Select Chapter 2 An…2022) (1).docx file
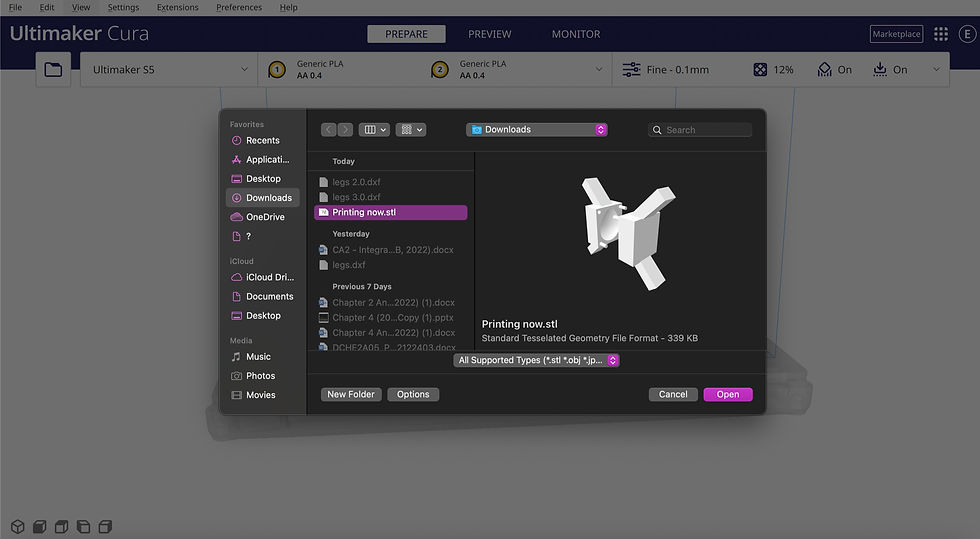 tap(391, 303)
